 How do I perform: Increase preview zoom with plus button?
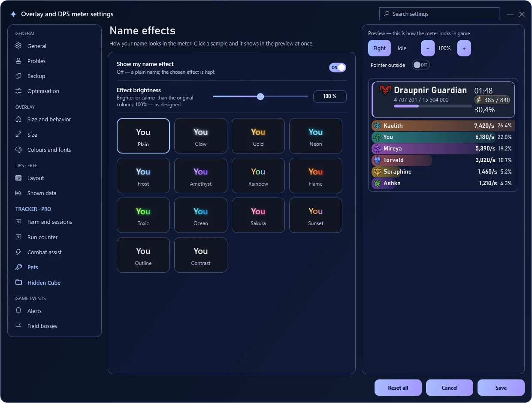pyautogui.click(x=464, y=48)
